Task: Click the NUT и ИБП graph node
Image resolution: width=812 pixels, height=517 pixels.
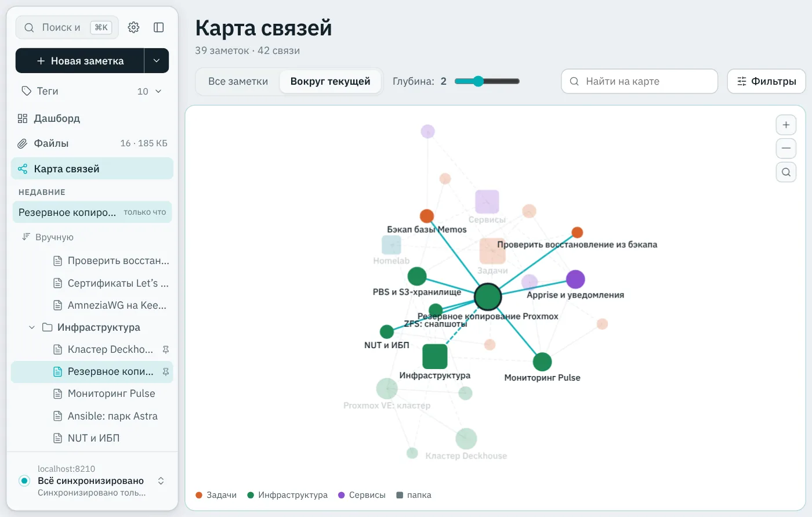Action: pyautogui.click(x=387, y=332)
